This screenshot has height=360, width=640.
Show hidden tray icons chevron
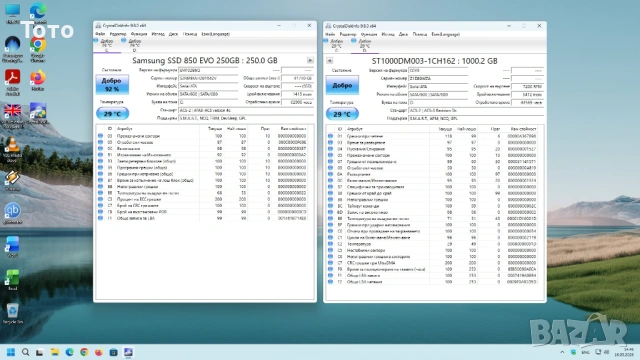coord(562,352)
